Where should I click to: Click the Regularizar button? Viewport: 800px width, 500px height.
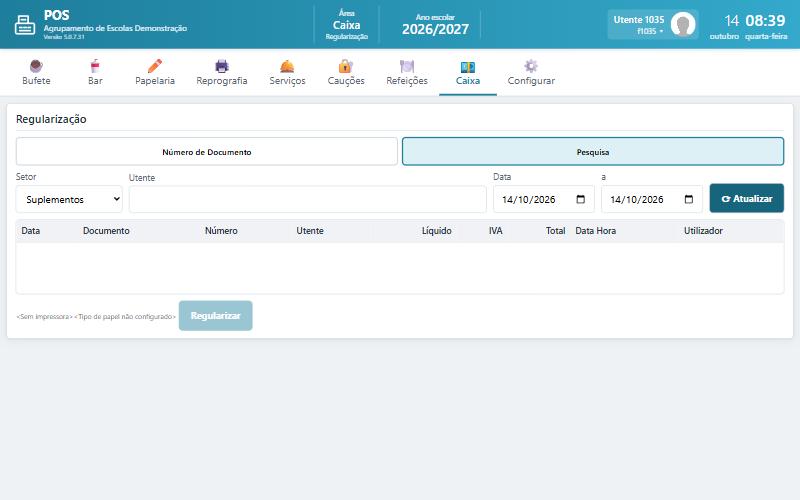215,316
